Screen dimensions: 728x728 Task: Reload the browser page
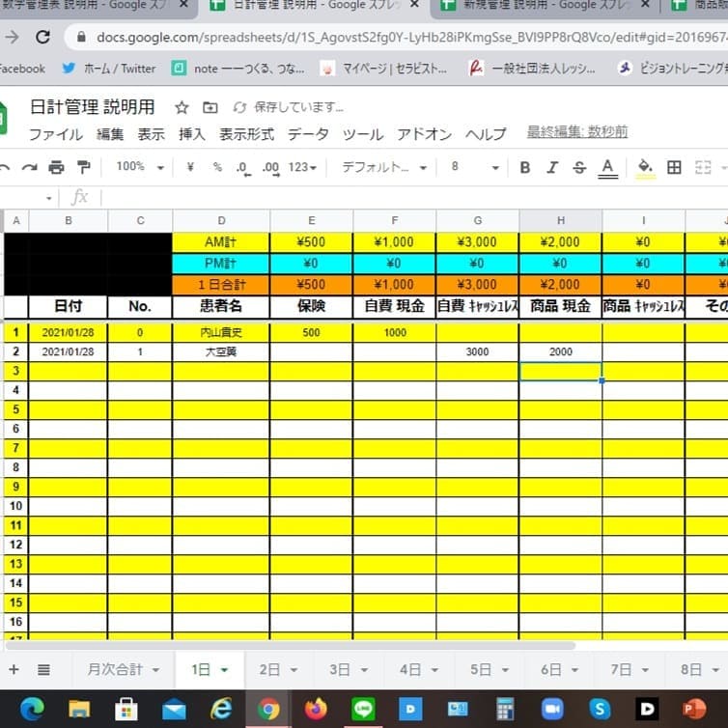(x=43, y=37)
